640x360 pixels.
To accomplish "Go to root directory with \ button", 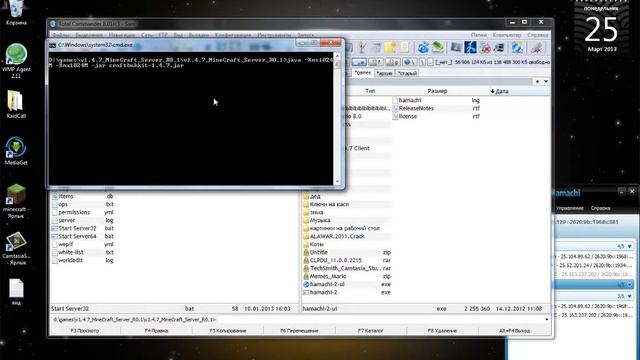I will click(x=422, y=62).
